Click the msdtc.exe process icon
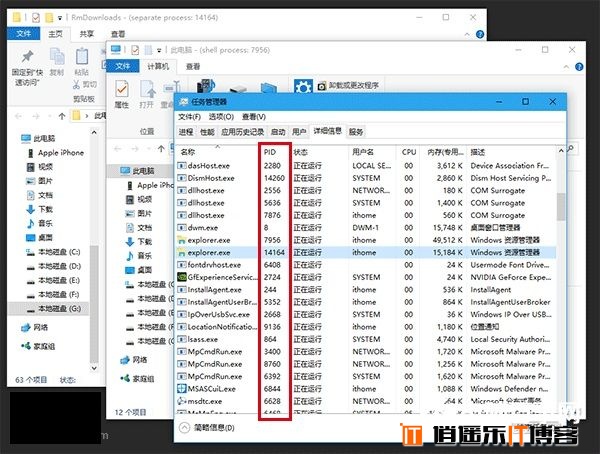The width and height of the screenshot is (600, 454). tap(182, 401)
